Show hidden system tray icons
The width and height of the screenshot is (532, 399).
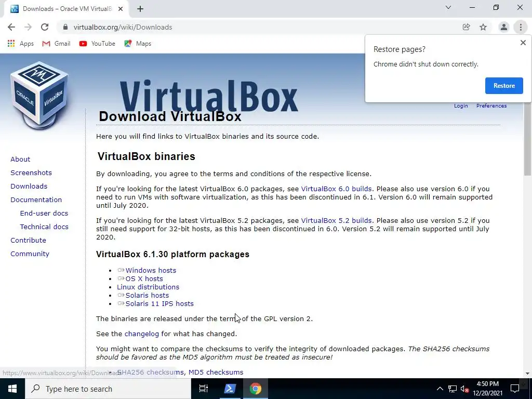(x=440, y=389)
